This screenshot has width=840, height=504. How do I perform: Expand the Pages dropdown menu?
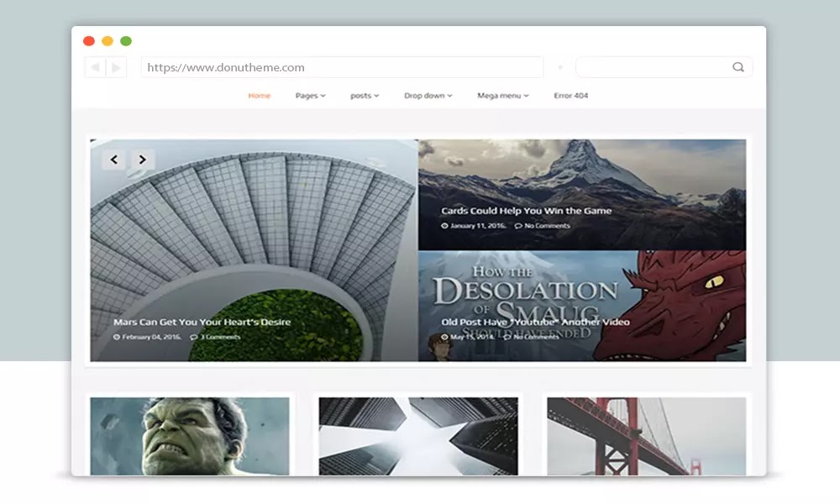(x=310, y=96)
